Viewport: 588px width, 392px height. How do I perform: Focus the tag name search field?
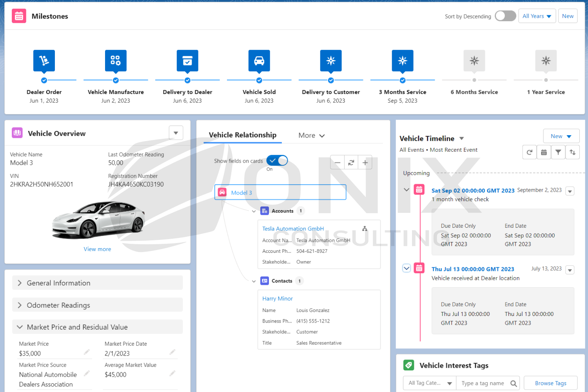coord(488,383)
